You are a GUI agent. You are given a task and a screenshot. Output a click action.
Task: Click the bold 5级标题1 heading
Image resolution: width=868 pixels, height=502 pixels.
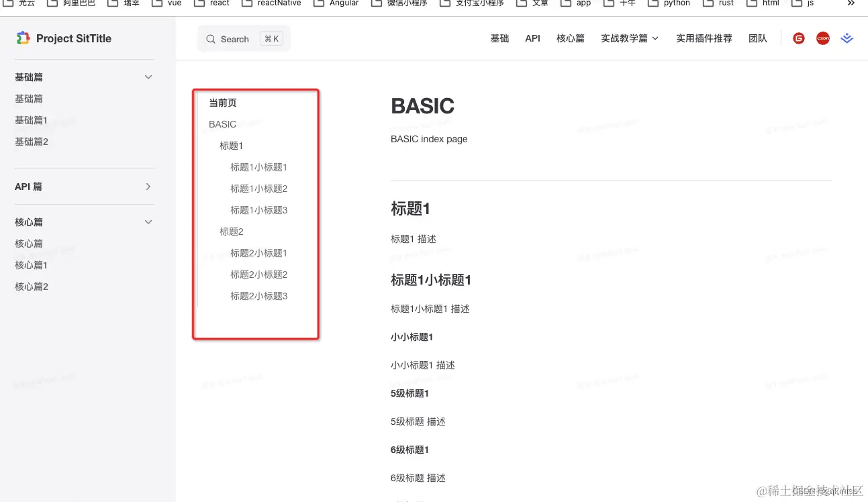coord(409,393)
